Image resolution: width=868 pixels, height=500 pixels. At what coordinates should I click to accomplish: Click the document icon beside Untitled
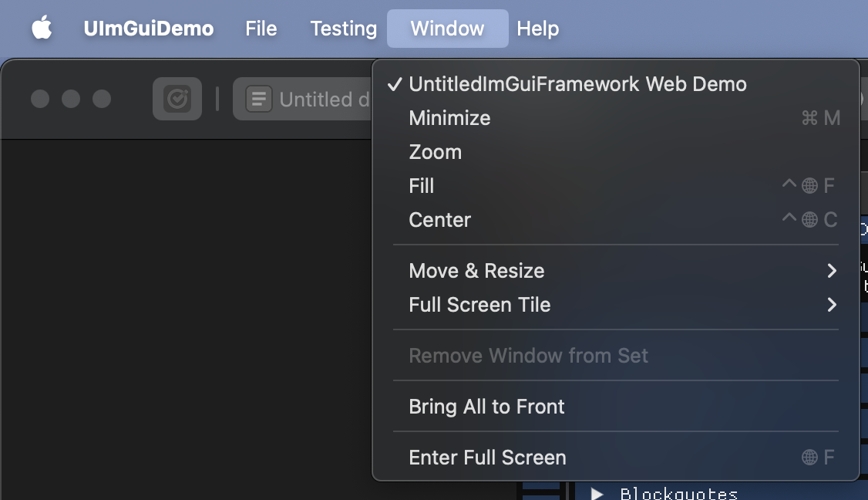click(x=258, y=100)
